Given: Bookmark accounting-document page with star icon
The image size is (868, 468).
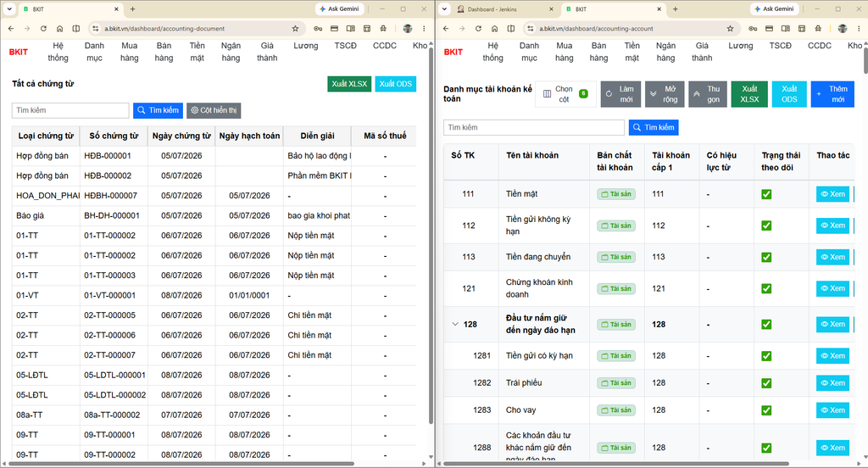Looking at the screenshot, I should click(x=295, y=29).
